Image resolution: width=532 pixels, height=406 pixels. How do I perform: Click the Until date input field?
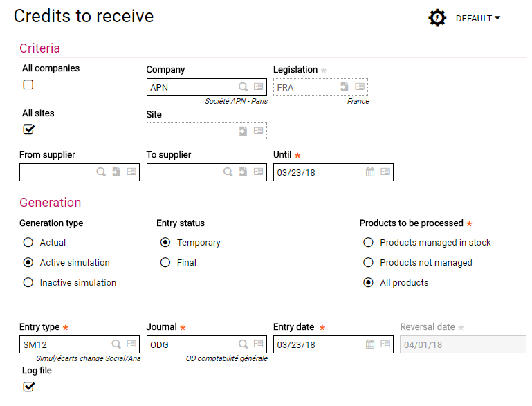coord(318,172)
